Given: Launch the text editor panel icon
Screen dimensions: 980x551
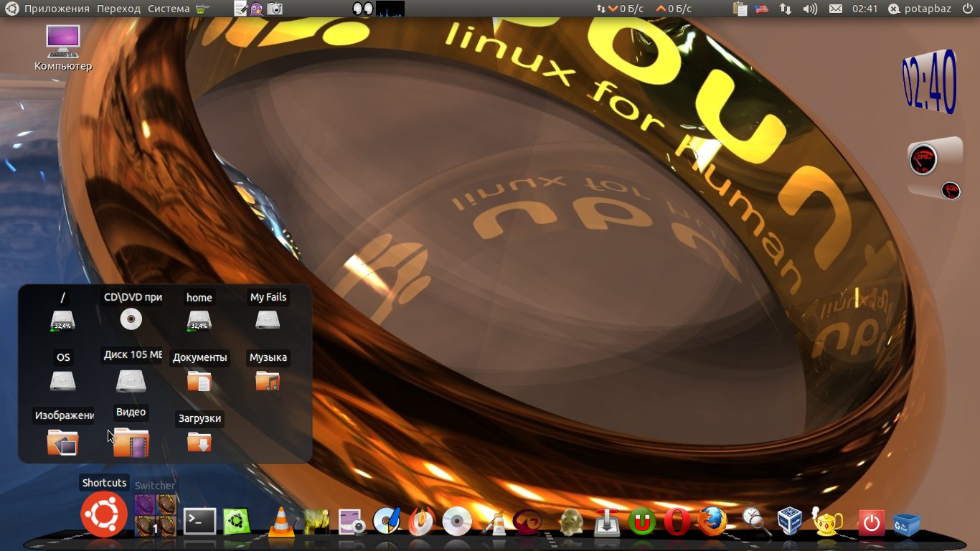Looking at the screenshot, I should pyautogui.click(x=241, y=9).
